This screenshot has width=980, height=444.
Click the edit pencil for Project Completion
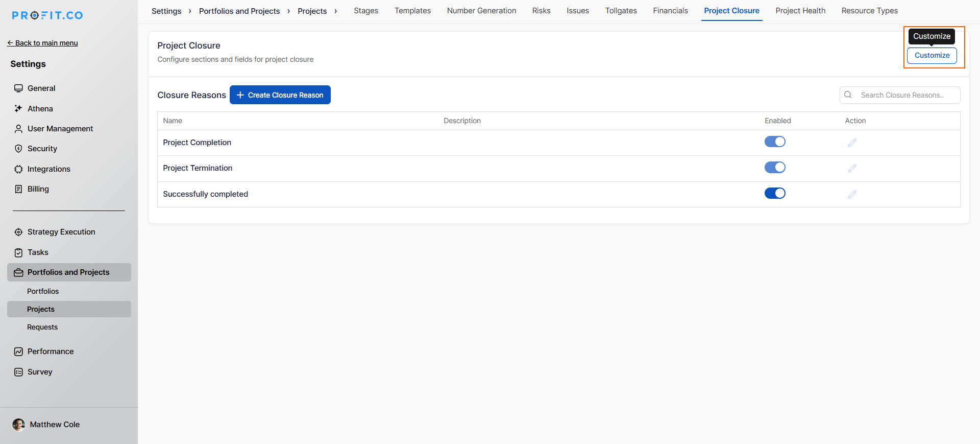(852, 143)
